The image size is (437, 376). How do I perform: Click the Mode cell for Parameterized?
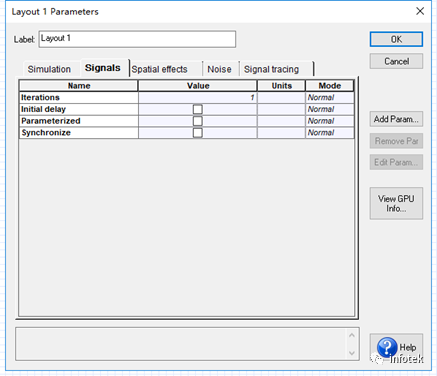[330, 121]
